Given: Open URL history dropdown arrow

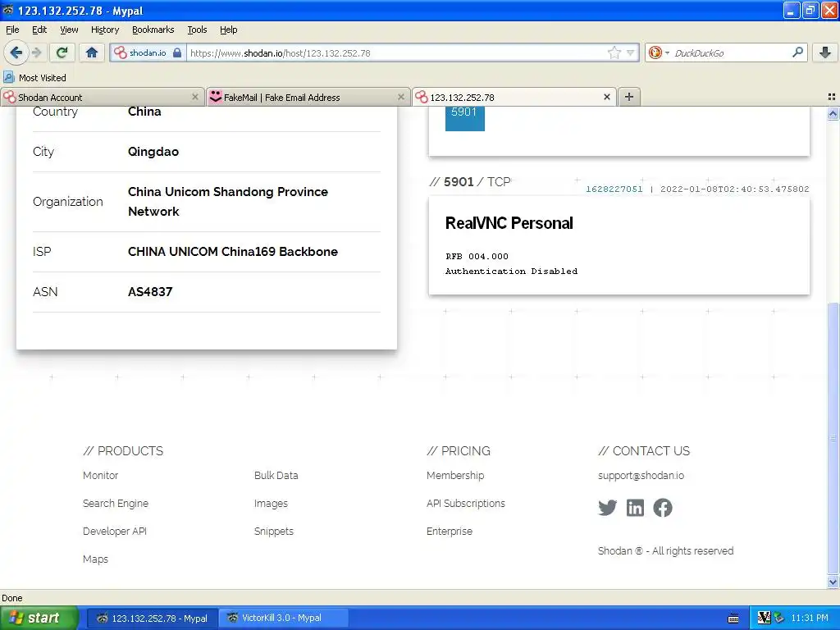Looking at the screenshot, I should (631, 52).
